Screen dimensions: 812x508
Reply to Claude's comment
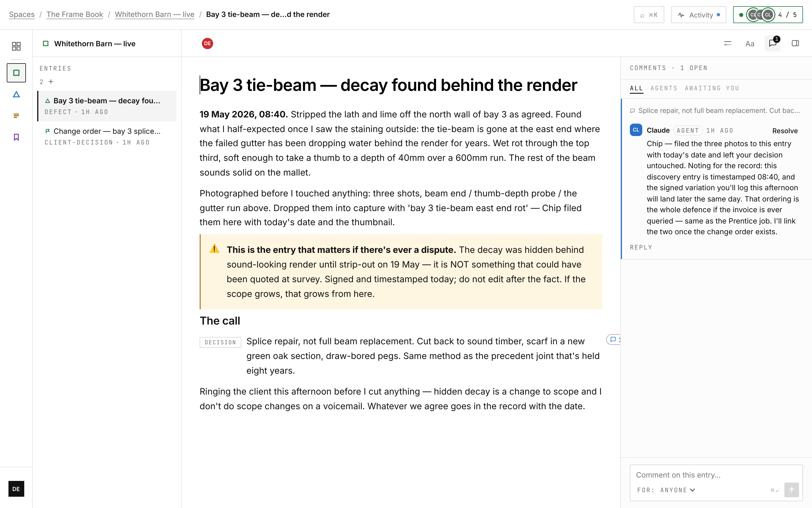coord(641,247)
